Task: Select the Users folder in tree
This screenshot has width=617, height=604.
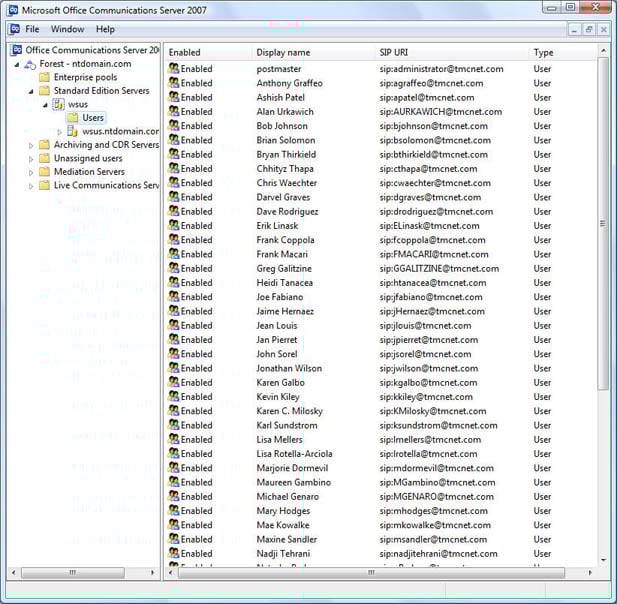Action: 92,118
